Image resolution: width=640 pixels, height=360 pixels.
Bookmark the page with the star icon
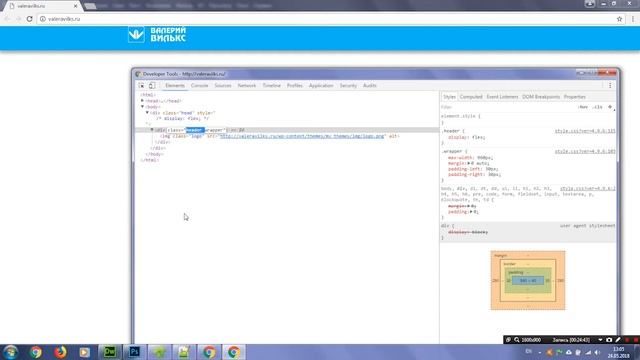tap(620, 19)
